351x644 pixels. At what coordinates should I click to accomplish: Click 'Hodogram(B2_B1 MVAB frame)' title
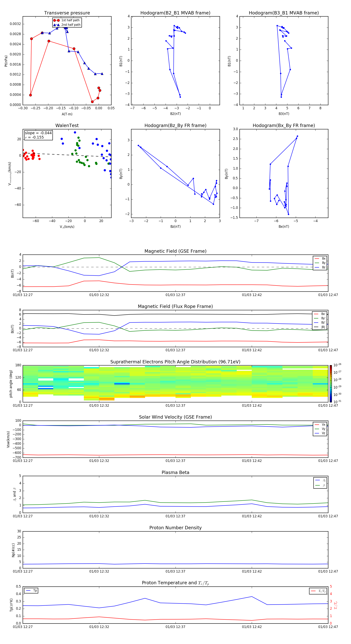(175, 13)
